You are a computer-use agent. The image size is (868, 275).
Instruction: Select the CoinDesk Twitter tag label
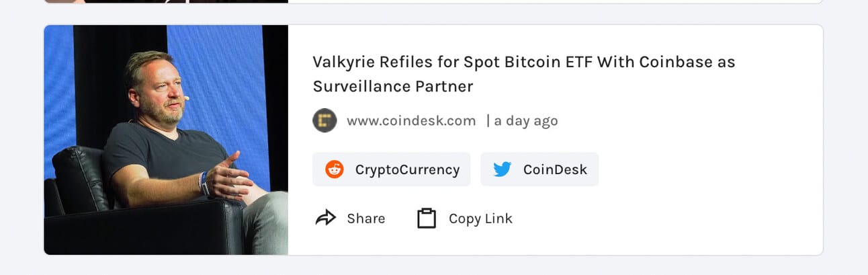tap(555, 169)
